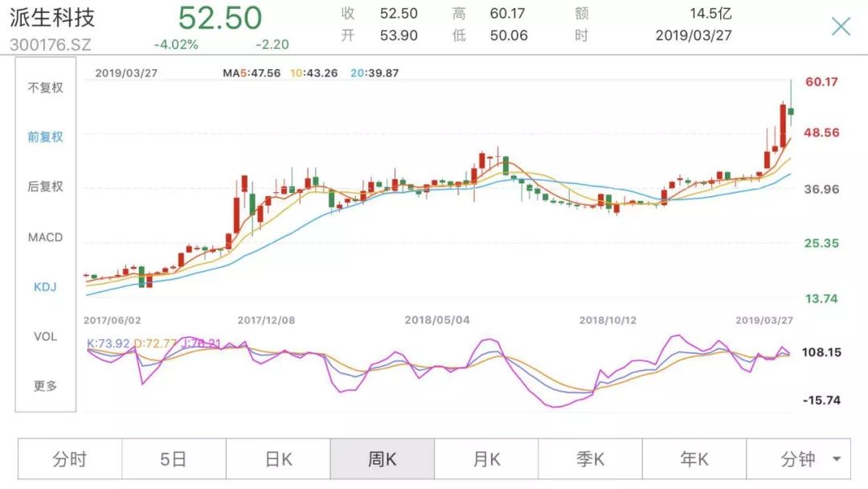Click the 13.74 price axis label
The height and width of the screenshot is (489, 868).
pos(821,299)
